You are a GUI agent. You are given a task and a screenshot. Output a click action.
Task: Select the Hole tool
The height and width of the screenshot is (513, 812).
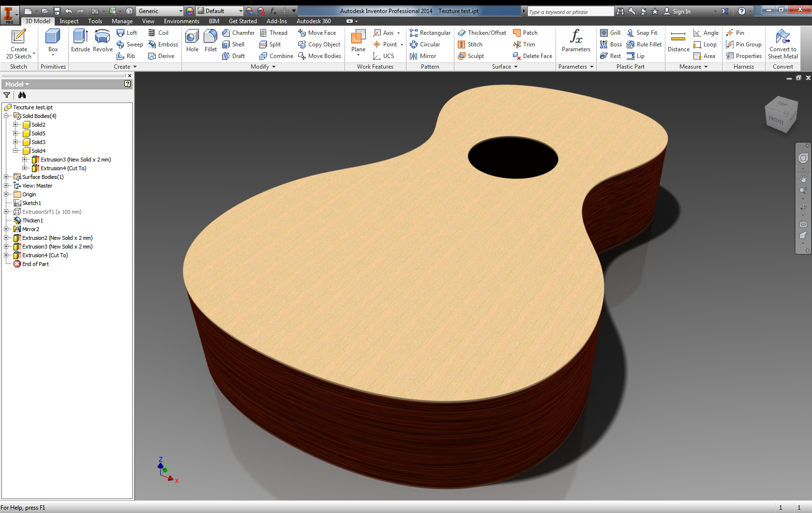click(x=192, y=40)
